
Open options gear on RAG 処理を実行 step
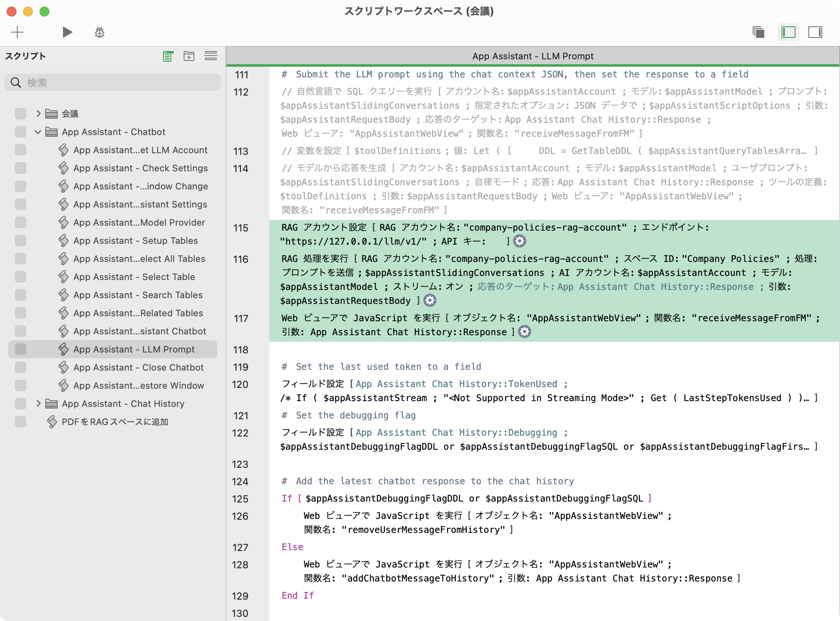click(x=430, y=301)
